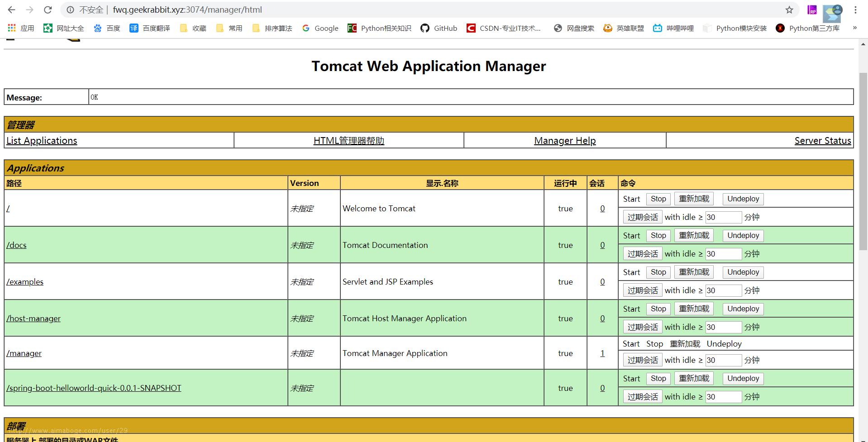Open the spring-boot-helloworld-quick SNAPSHOT link

[x=94, y=388]
